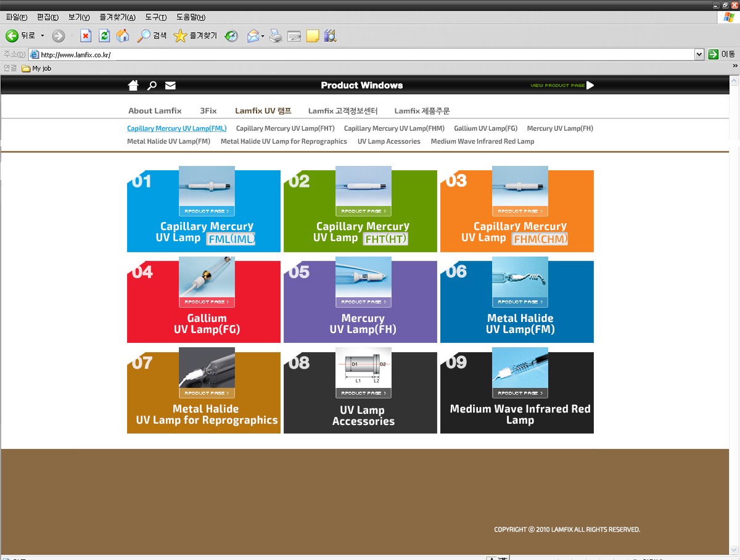
Task: Open the 06 Metal Halide UV Lamp(FM) tile
Action: (517, 302)
